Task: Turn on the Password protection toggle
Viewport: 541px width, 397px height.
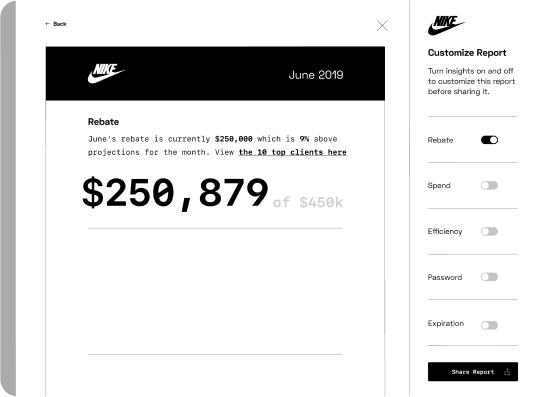Action: [x=489, y=277]
